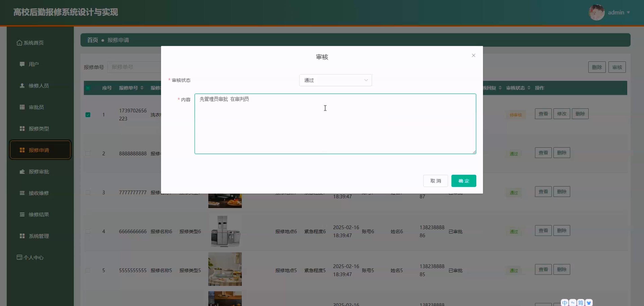644x306 pixels.
Task: Check the row 4 checkbox
Action: (88, 231)
